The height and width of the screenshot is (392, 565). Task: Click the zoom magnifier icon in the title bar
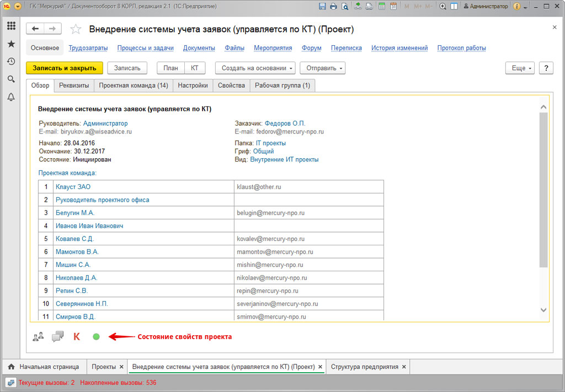(443, 7)
